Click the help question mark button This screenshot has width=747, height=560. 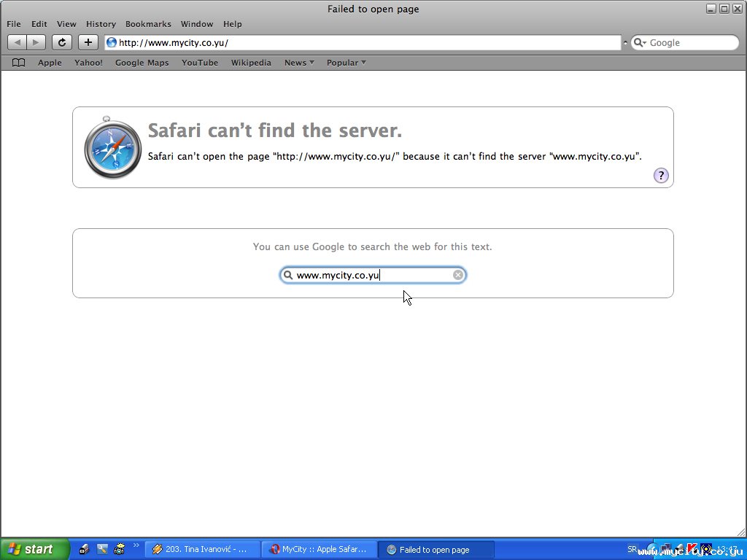(661, 175)
